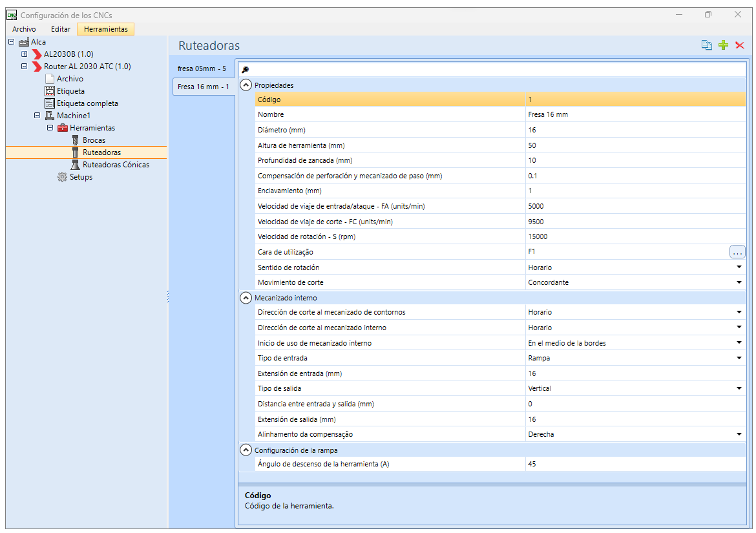Open Inicio de uso de mecanizado interno dropdown

[739, 342]
